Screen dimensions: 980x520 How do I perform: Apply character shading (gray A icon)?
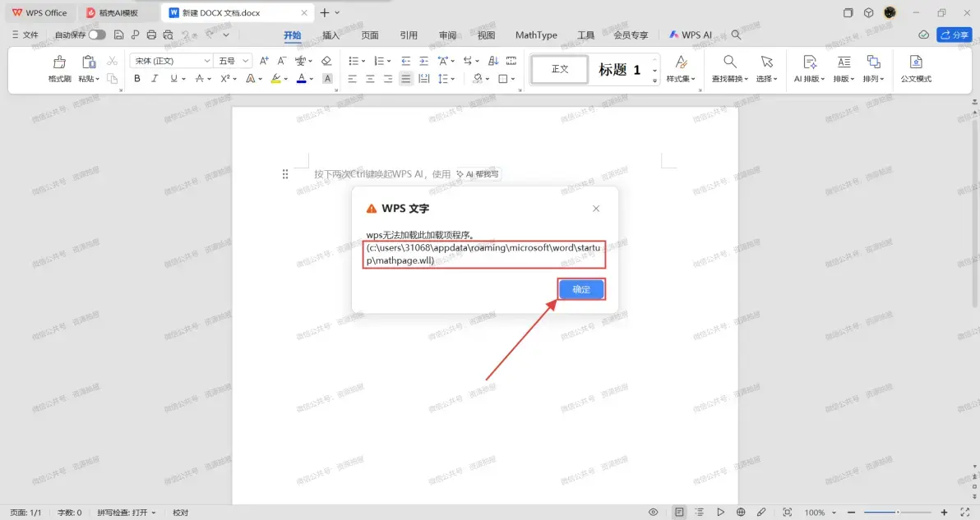point(327,79)
